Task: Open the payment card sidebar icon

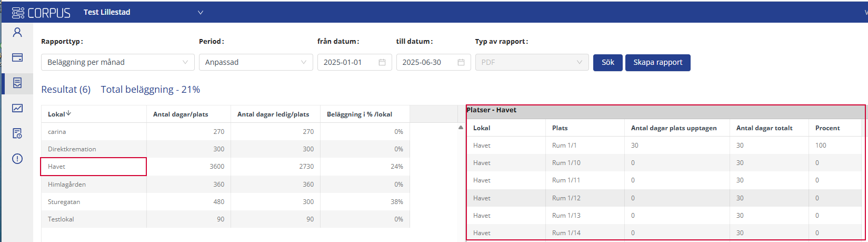Action: 17,57
